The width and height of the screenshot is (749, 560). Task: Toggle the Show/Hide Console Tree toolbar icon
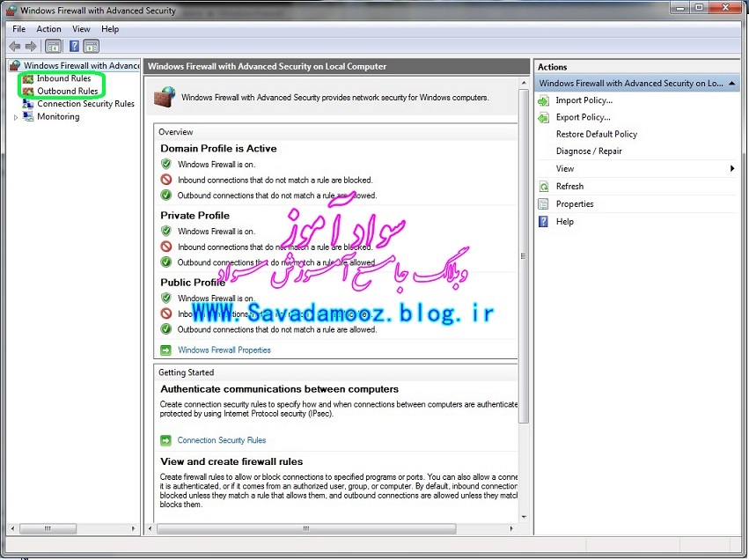[x=53, y=47]
